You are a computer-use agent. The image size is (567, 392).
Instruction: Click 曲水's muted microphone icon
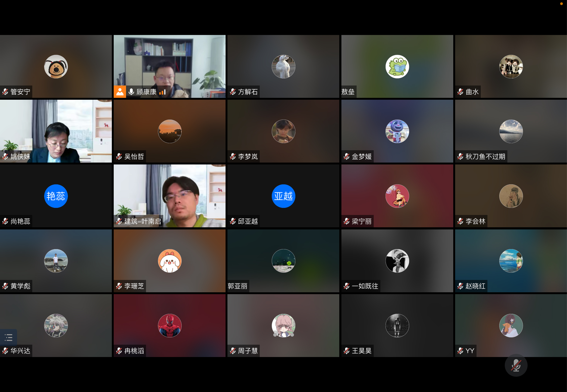click(x=460, y=92)
